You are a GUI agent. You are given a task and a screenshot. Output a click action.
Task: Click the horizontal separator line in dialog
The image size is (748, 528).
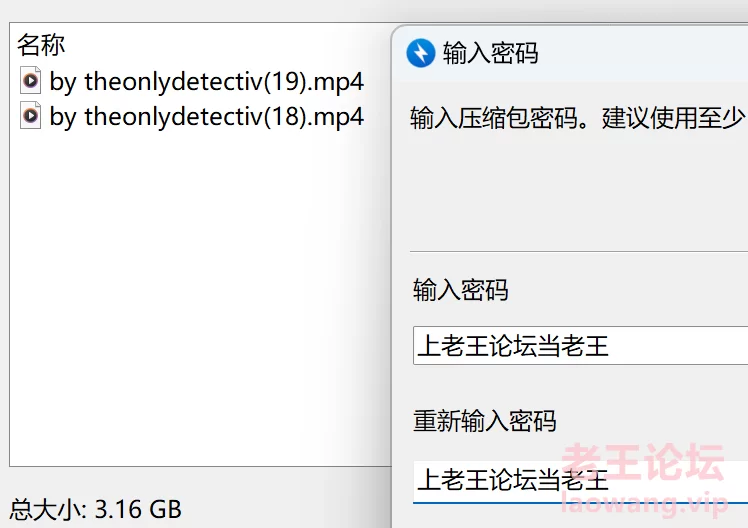click(x=579, y=251)
